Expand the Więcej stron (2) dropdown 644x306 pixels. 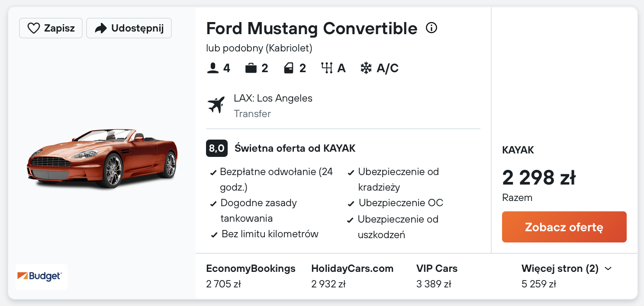click(x=560, y=269)
